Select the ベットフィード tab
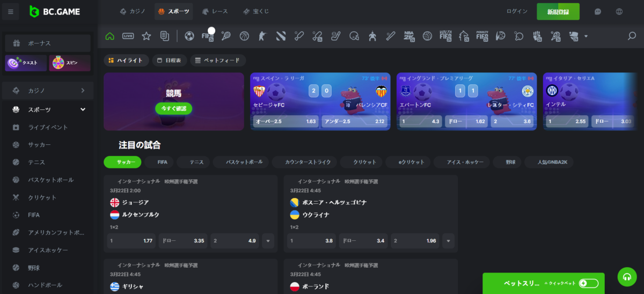 pos(218,61)
